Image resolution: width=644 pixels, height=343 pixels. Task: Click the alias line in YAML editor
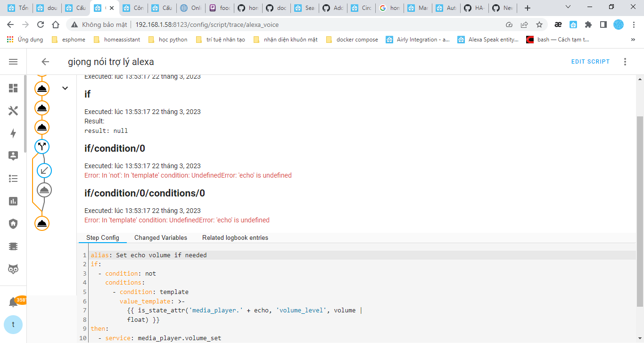[x=362, y=255]
